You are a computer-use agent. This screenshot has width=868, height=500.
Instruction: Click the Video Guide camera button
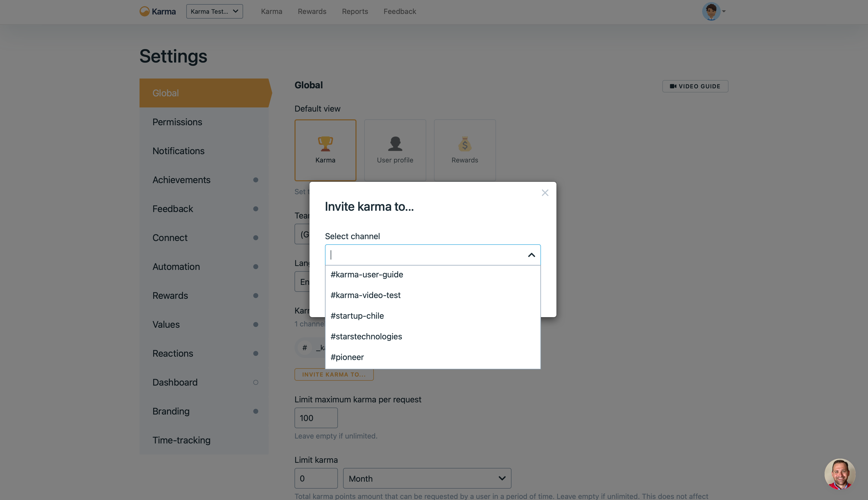pos(695,86)
